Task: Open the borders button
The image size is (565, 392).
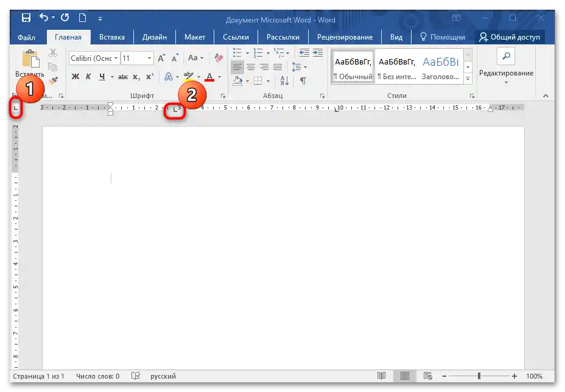Action: pos(258,81)
